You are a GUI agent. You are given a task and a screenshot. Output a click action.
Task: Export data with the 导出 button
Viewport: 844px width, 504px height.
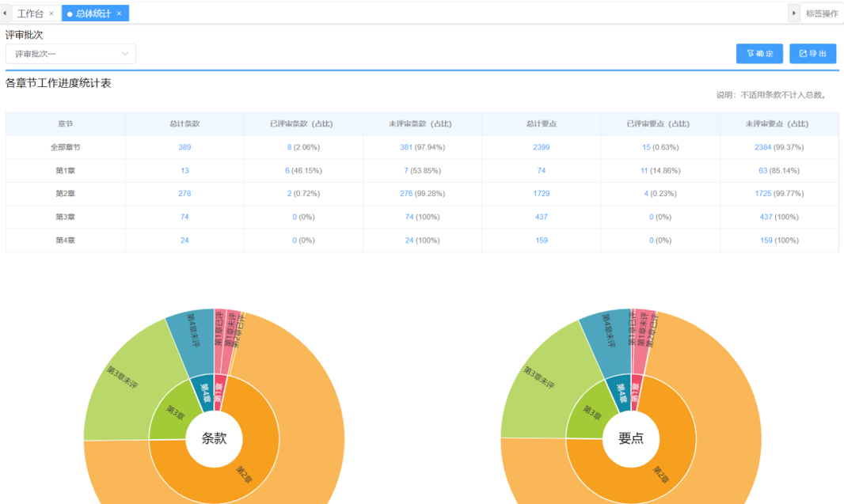[813, 54]
